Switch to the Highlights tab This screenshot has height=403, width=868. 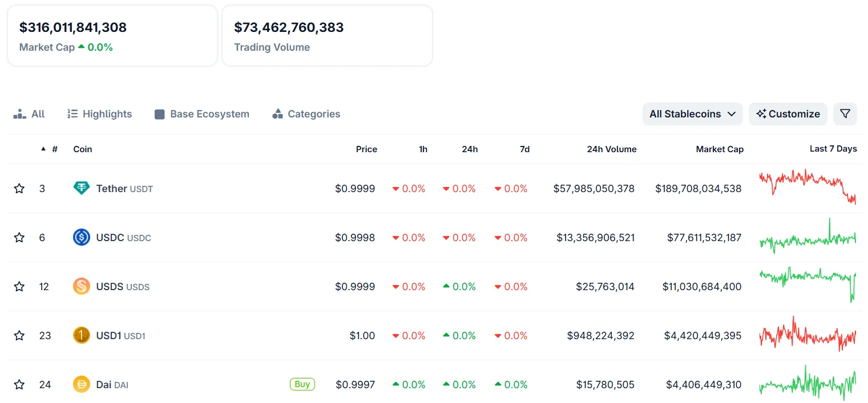(100, 114)
